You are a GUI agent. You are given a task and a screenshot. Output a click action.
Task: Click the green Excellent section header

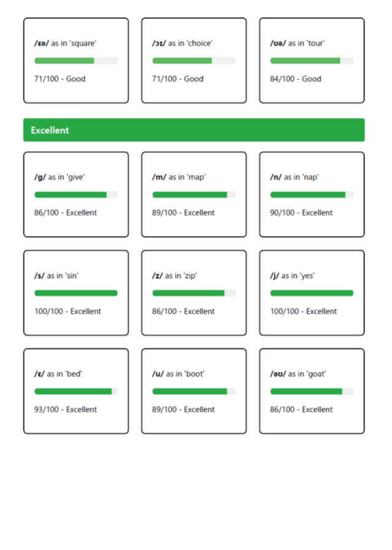(194, 130)
